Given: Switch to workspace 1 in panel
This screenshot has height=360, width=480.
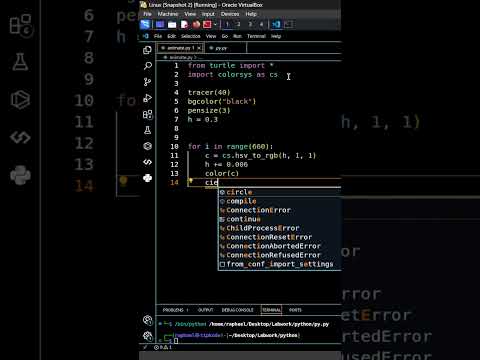Looking at the screenshot, I should (227, 24).
